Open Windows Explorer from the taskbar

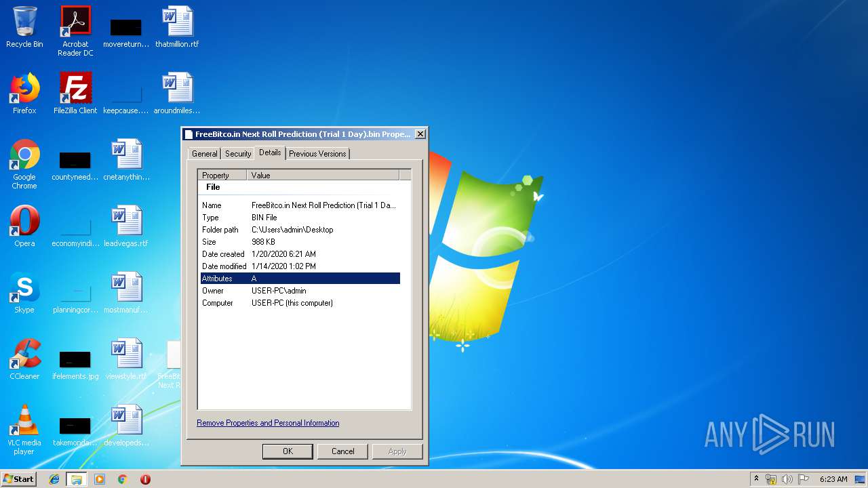click(x=77, y=479)
